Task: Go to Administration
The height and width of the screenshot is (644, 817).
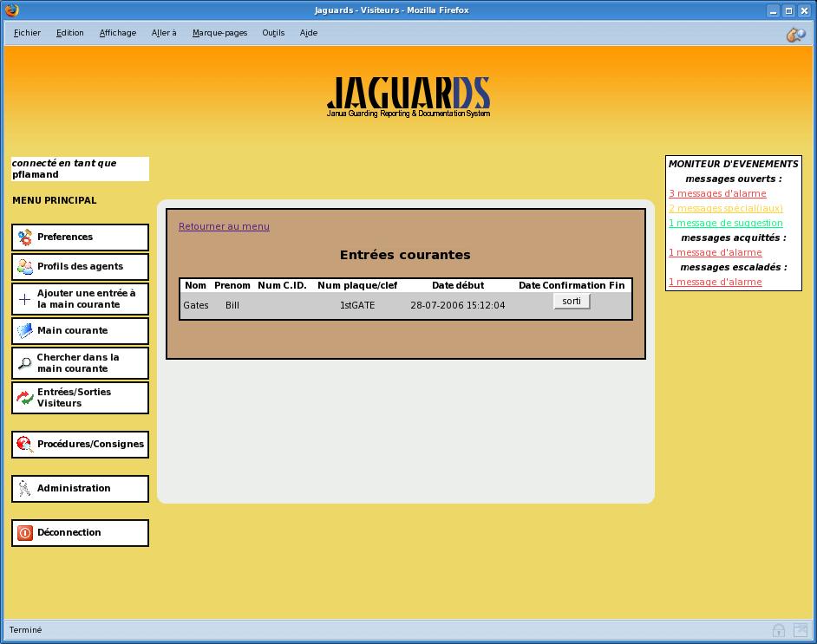Action: coord(81,488)
